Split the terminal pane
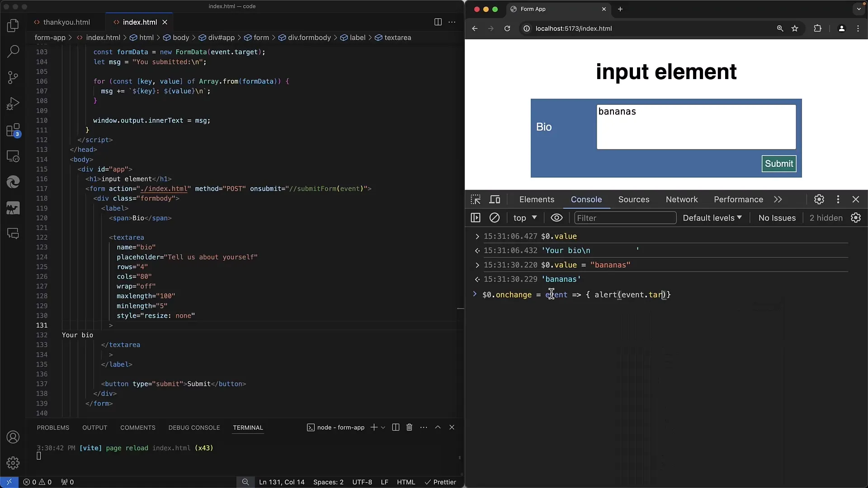This screenshot has height=488, width=868. (x=396, y=427)
